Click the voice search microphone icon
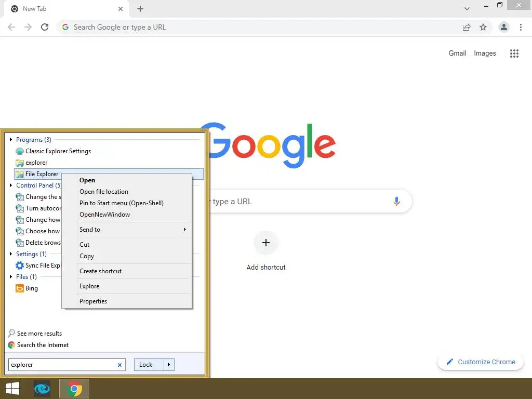This screenshot has width=532, height=399. click(396, 201)
